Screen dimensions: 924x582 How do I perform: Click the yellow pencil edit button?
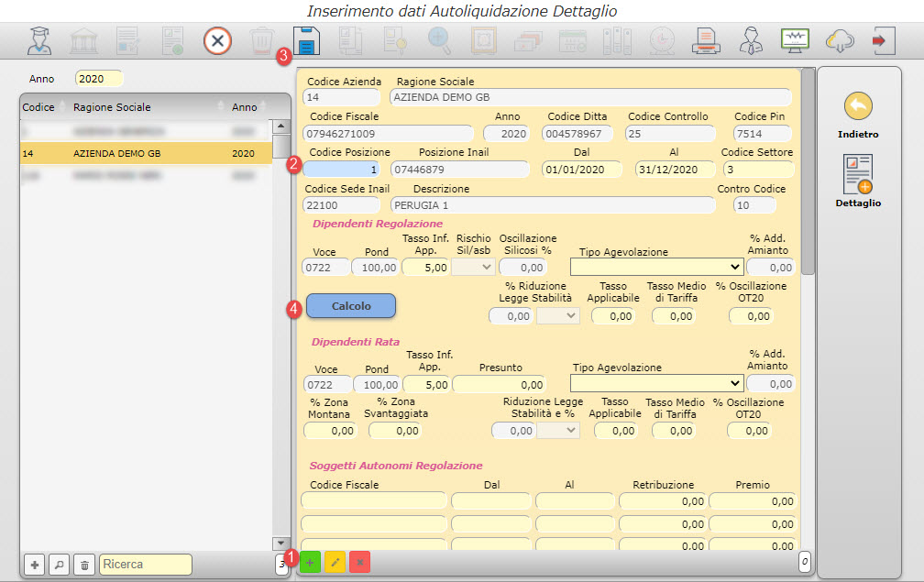(x=335, y=563)
